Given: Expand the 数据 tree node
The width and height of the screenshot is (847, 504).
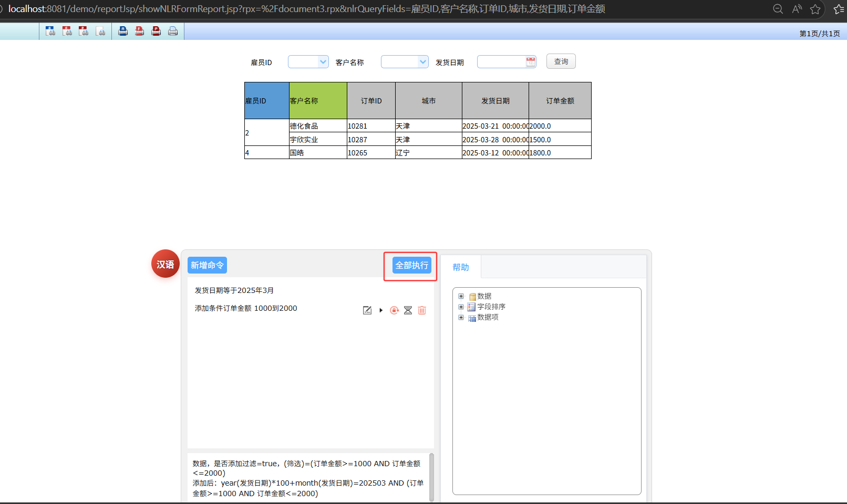Looking at the screenshot, I should 461,296.
